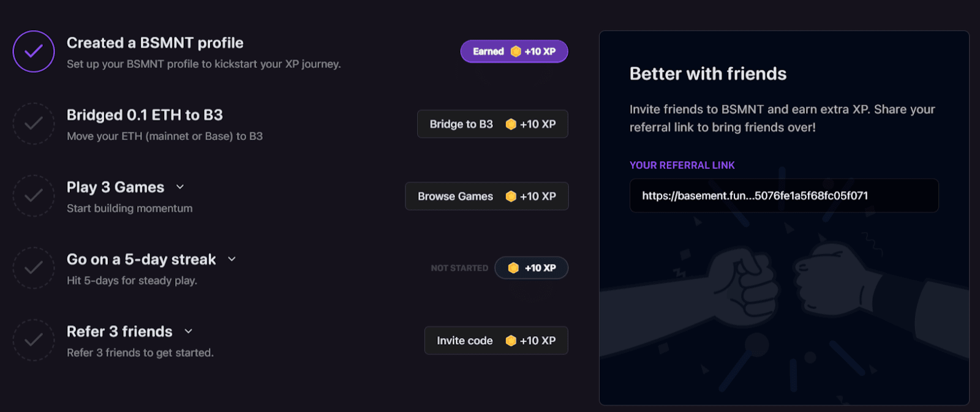The width and height of the screenshot is (980, 412).
Task: Expand the Go on a 5-day streak chevron
Action: (x=232, y=260)
